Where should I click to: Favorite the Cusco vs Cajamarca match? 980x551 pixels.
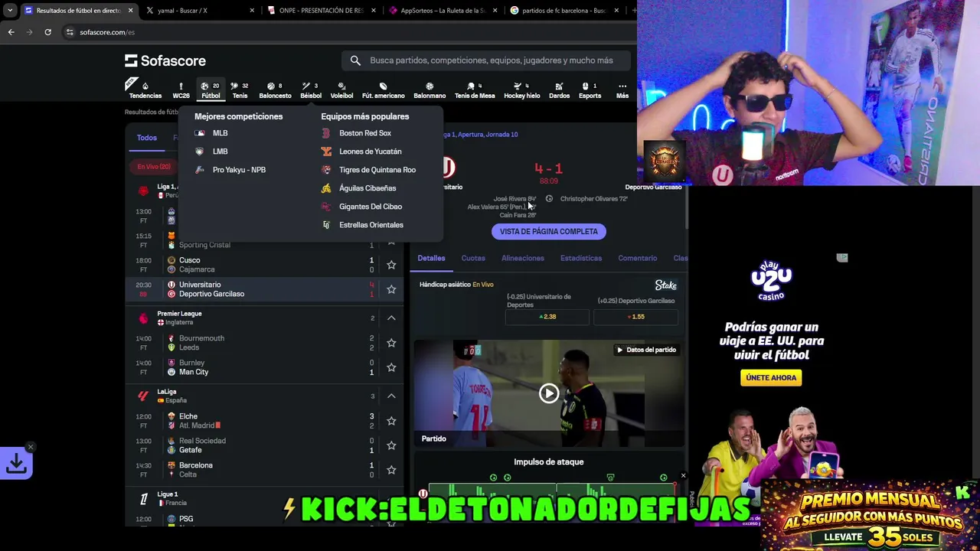[x=391, y=265]
